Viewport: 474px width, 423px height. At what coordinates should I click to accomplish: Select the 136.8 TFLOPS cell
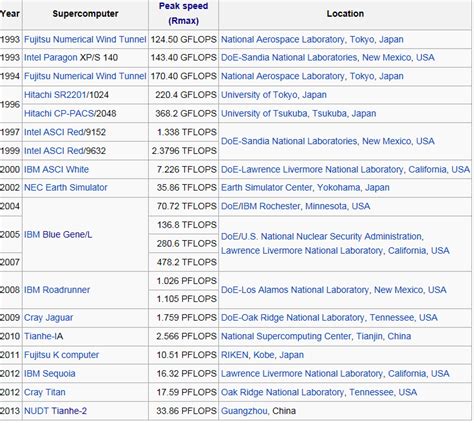(184, 225)
